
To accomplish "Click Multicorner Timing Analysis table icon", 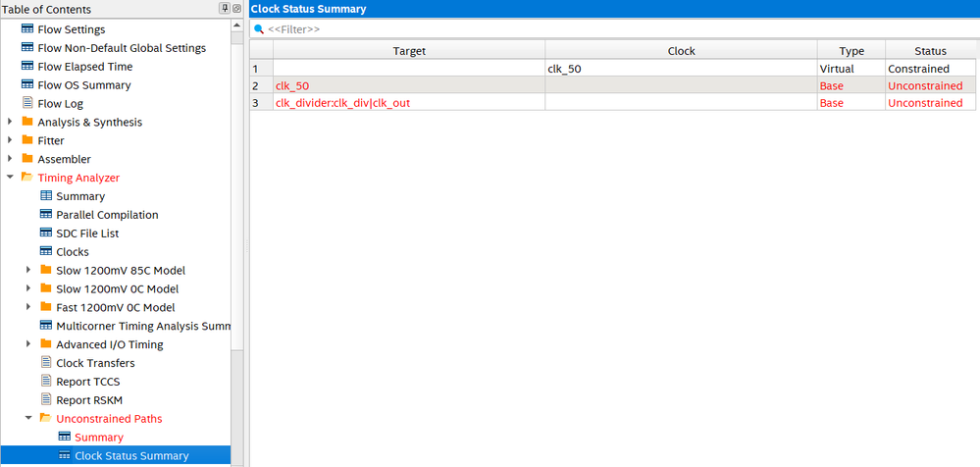I will (46, 326).
